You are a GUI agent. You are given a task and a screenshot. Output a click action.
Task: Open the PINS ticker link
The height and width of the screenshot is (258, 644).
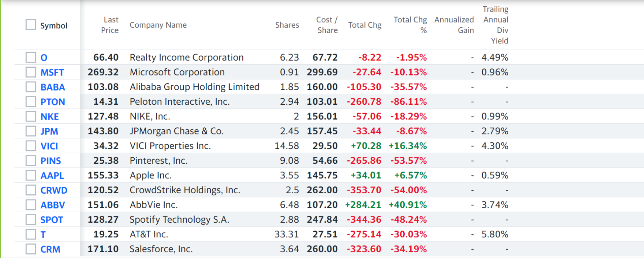[x=51, y=161]
